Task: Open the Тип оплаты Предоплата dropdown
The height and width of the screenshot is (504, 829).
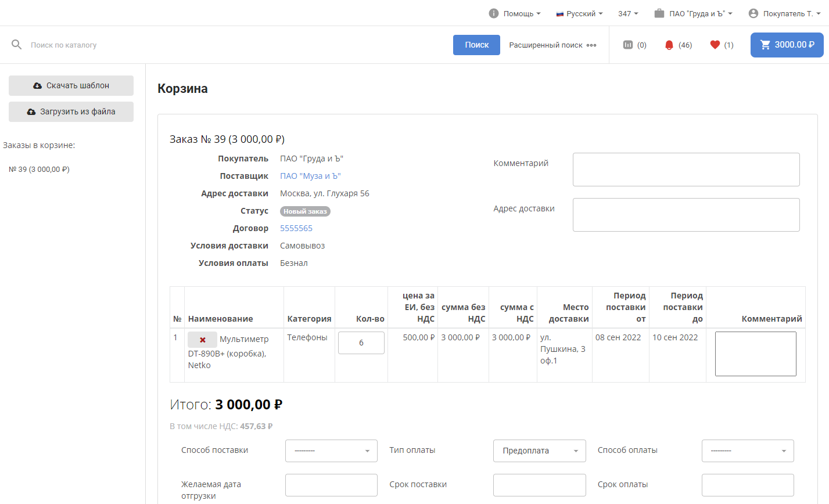Action: [x=539, y=451]
